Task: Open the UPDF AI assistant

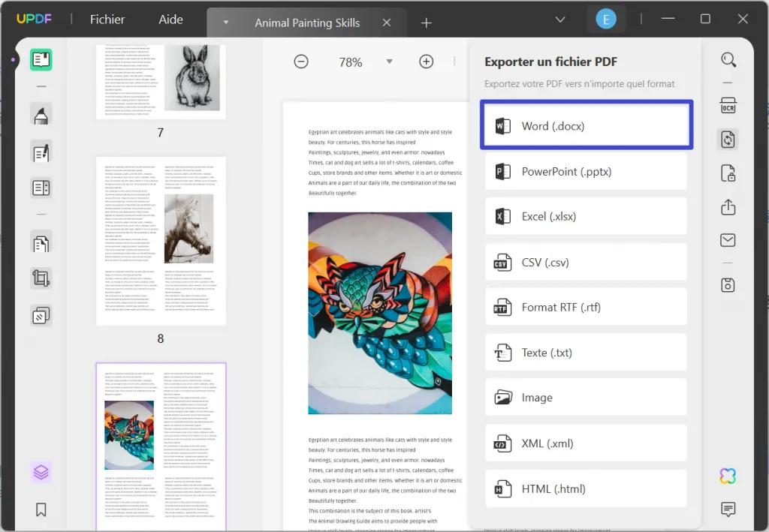Action: [x=727, y=476]
